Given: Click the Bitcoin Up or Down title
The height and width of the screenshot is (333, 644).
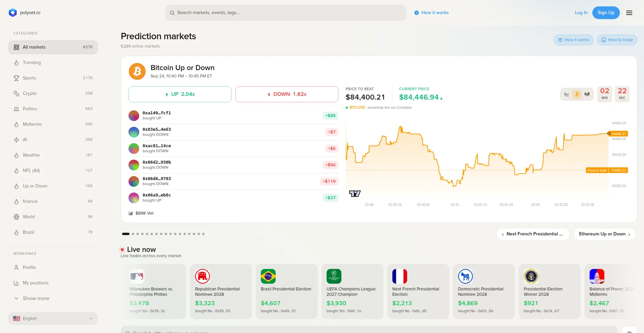Looking at the screenshot, I should point(182,68).
